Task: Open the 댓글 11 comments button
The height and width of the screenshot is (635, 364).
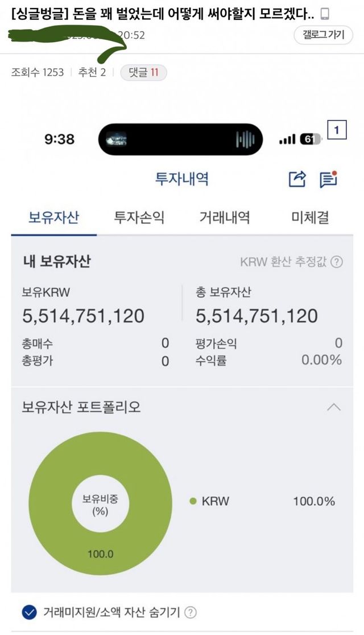Action: [x=143, y=72]
